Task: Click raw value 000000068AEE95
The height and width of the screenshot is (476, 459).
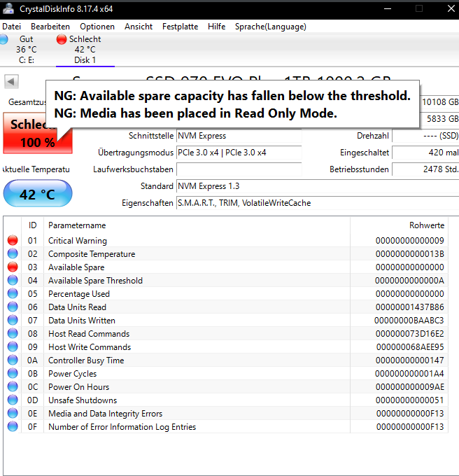Action: tap(410, 347)
